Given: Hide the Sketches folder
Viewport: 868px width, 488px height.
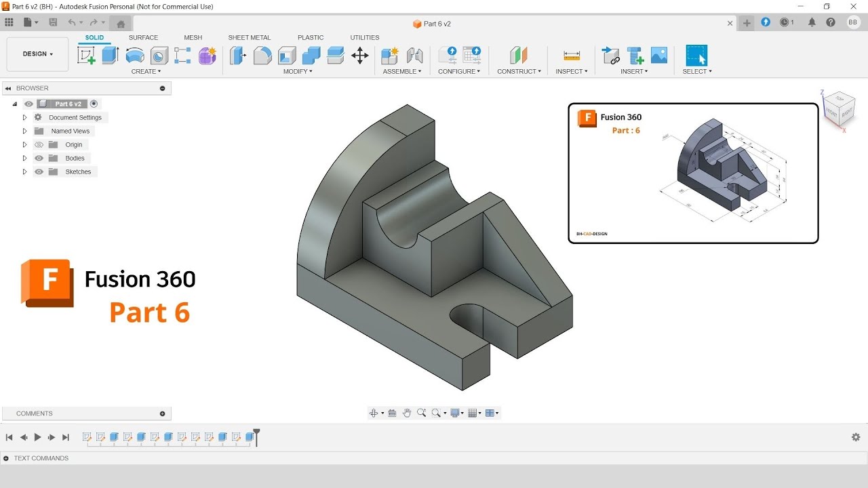Looking at the screenshot, I should (39, 171).
